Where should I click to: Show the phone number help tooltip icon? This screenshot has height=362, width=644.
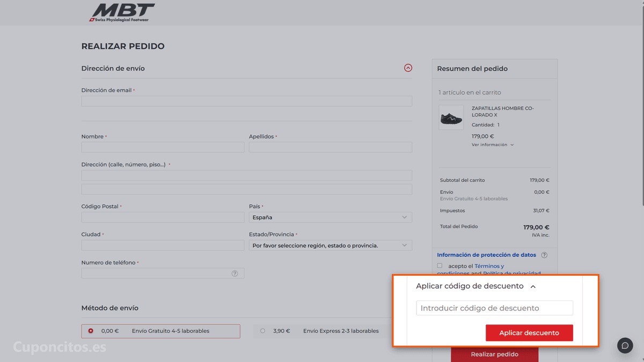[235, 274]
